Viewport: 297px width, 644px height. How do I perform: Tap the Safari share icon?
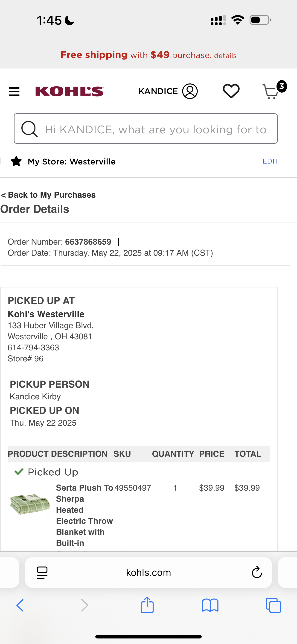point(147,605)
